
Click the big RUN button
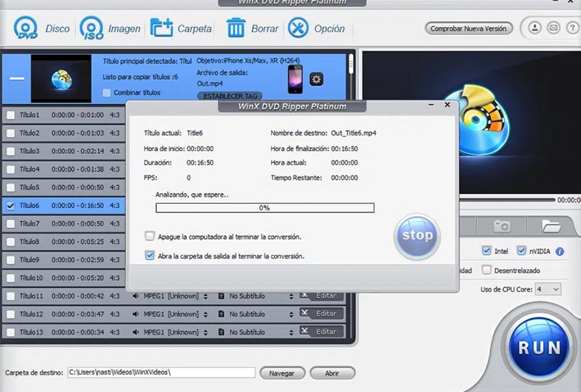click(x=539, y=348)
